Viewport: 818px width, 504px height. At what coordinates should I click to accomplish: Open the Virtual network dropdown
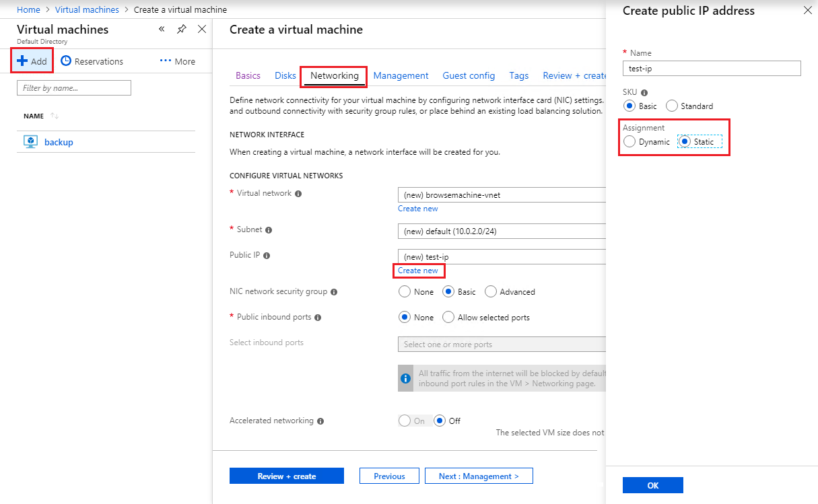pyautogui.click(x=502, y=195)
